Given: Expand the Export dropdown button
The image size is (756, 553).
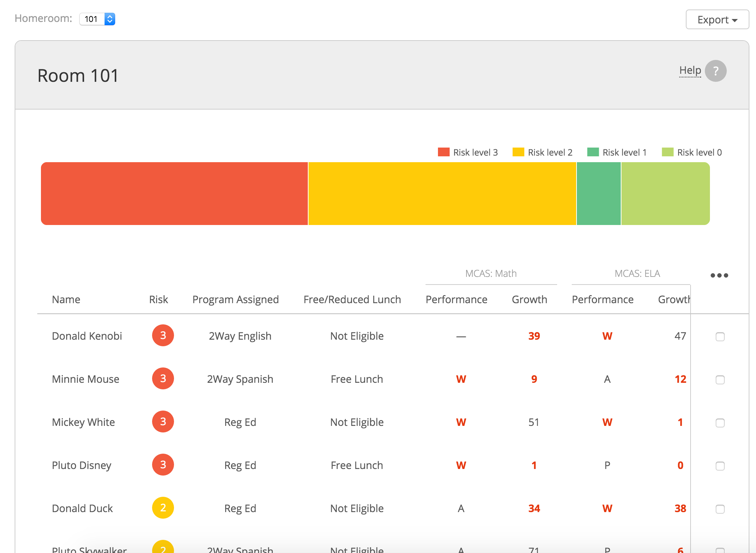Looking at the screenshot, I should (717, 20).
